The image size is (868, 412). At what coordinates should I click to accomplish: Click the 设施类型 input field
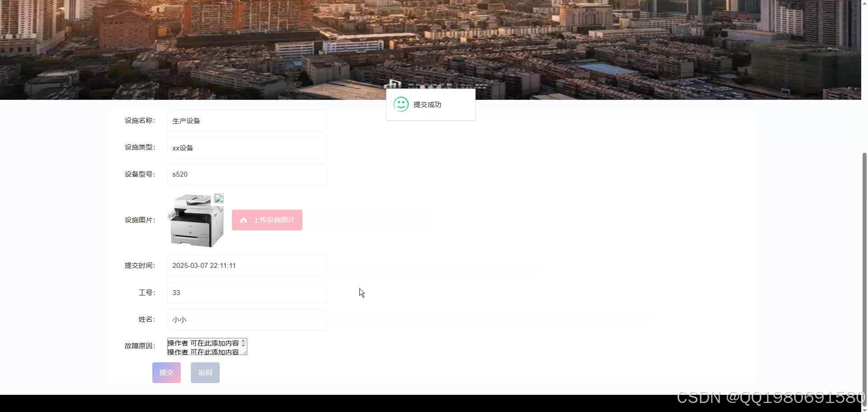tap(246, 148)
